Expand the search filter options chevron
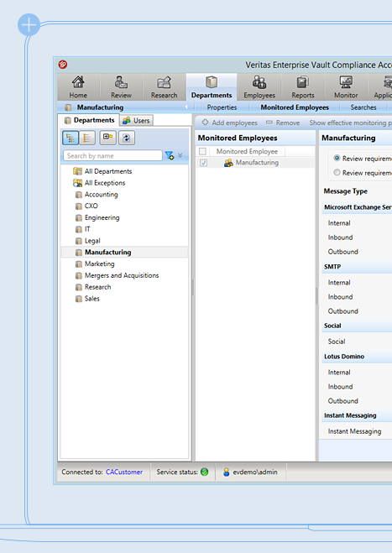 pos(180,155)
